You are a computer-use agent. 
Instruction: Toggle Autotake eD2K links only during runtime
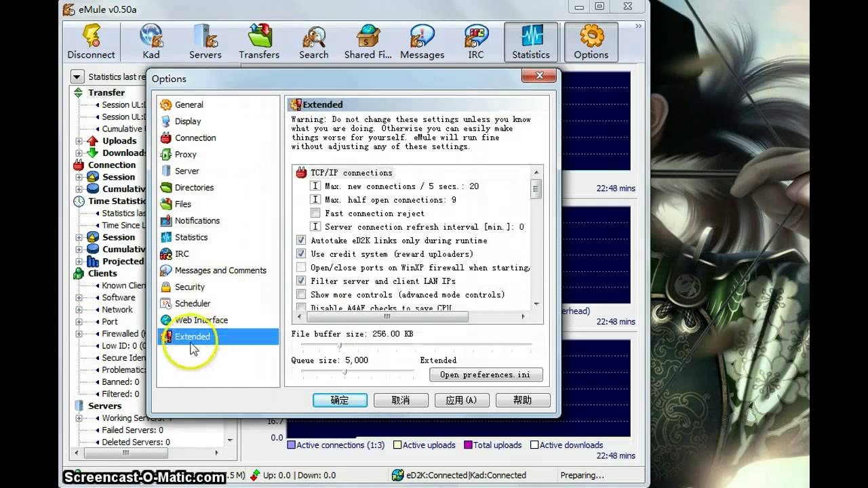(x=301, y=240)
